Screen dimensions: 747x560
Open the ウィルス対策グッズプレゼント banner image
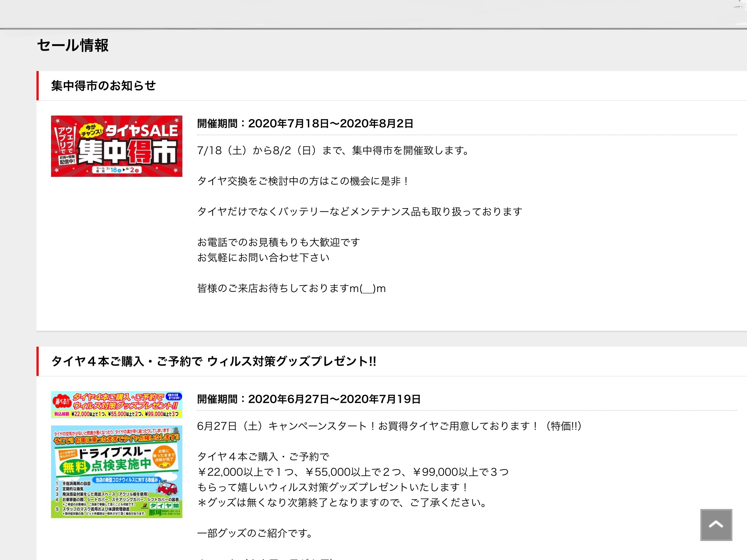pos(116,404)
